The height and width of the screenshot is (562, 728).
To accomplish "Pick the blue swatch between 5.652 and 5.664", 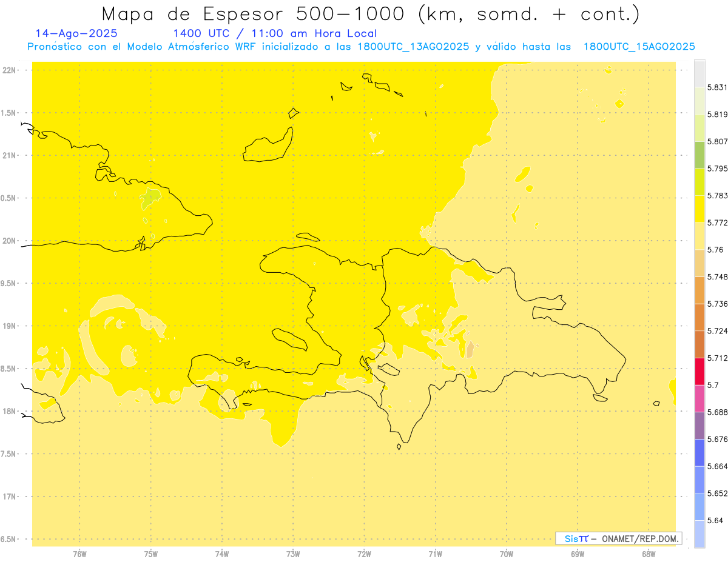I will tap(699, 479).
